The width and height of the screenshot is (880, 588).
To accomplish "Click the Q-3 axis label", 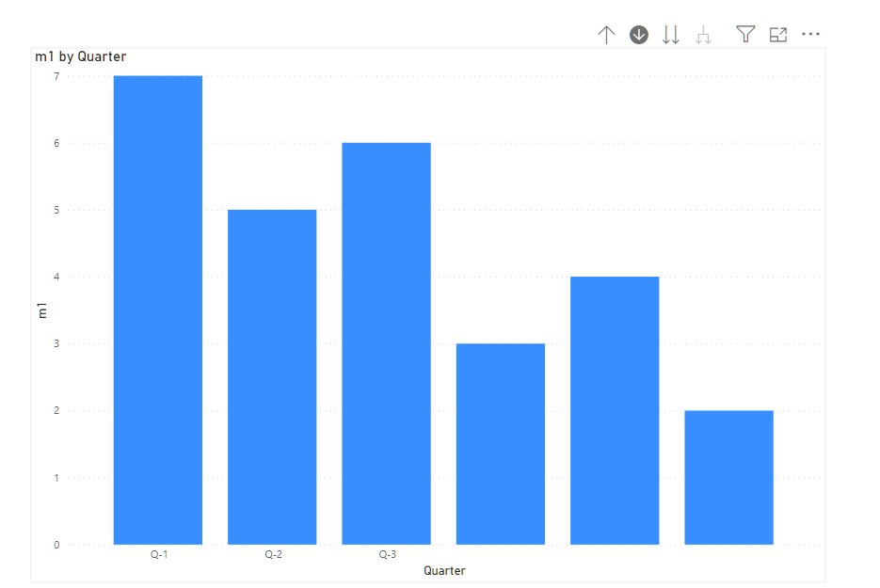I will (387, 554).
